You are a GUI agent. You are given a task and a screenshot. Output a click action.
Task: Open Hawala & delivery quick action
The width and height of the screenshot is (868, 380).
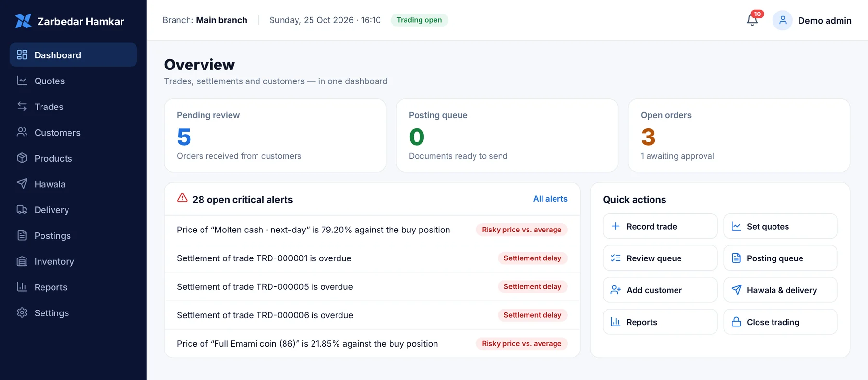780,290
